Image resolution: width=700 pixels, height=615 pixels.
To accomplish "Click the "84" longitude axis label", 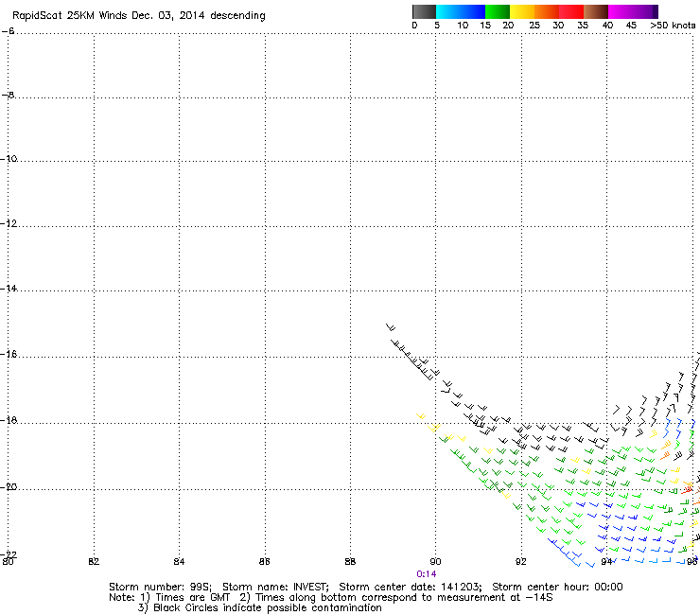I will pos(179,561).
